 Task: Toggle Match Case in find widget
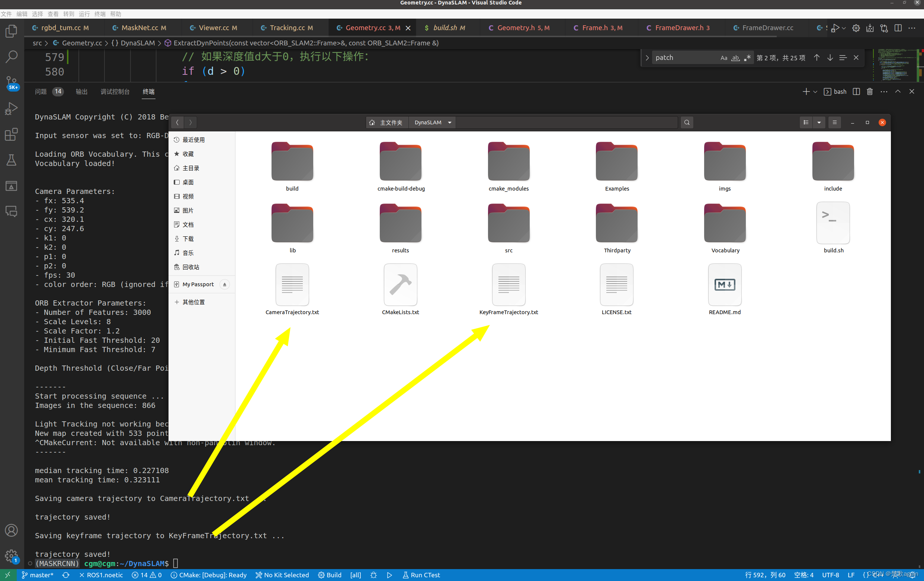pyautogui.click(x=723, y=58)
